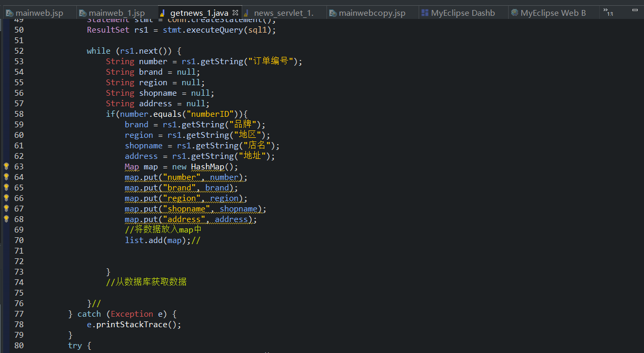This screenshot has height=353, width=644.
Task: Click the "订单编号" string literal
Action: point(271,62)
